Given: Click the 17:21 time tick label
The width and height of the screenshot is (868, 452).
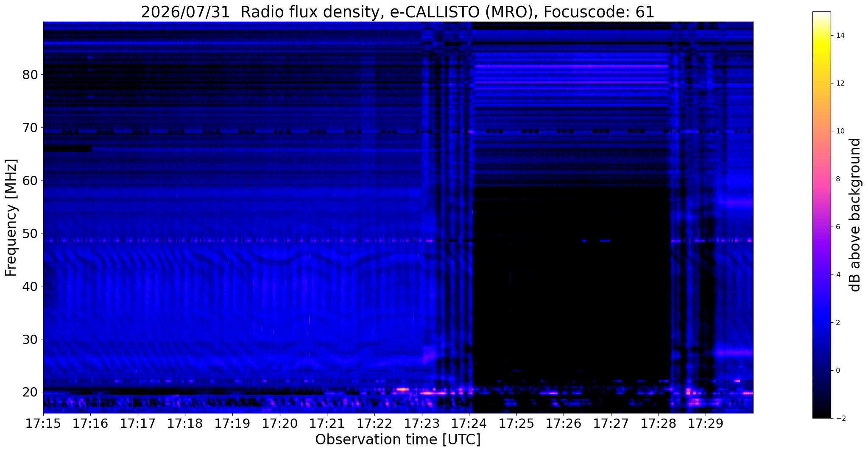Looking at the screenshot, I should [327, 424].
